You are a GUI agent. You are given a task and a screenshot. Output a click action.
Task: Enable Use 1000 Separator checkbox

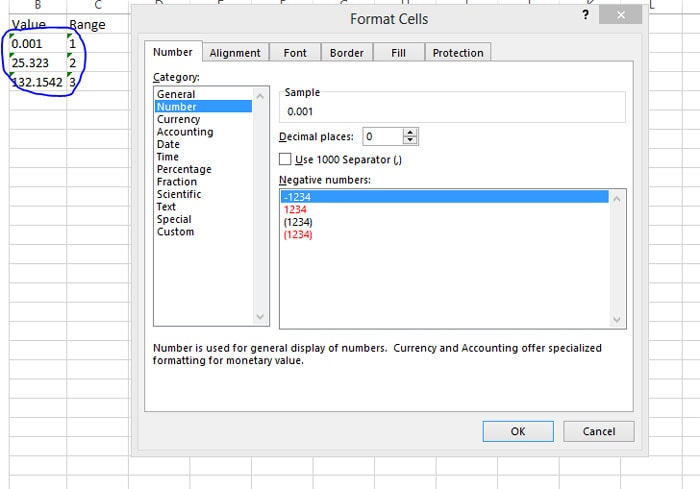tap(286, 159)
